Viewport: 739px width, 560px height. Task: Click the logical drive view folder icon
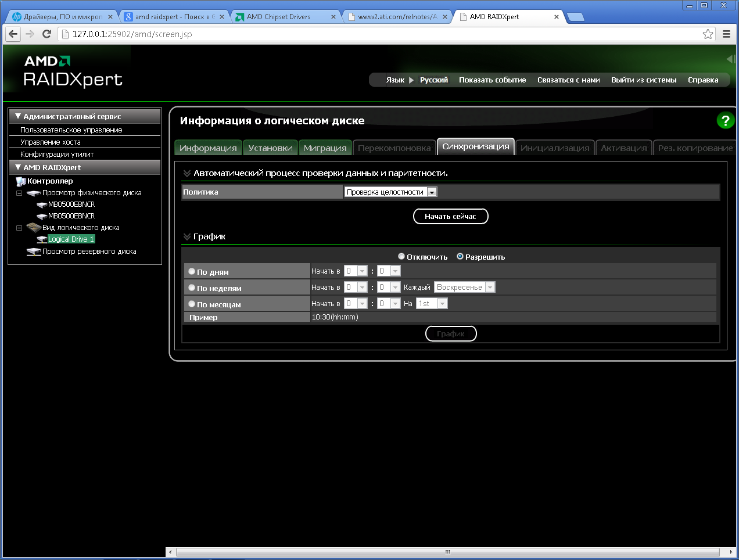coord(33,228)
